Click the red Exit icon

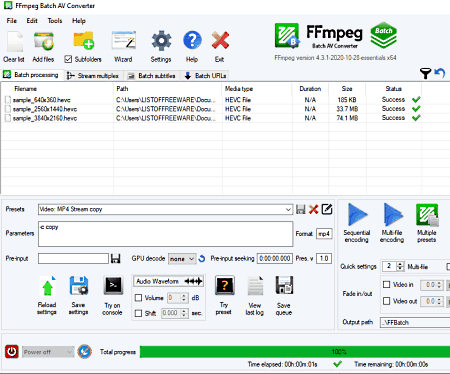220,41
